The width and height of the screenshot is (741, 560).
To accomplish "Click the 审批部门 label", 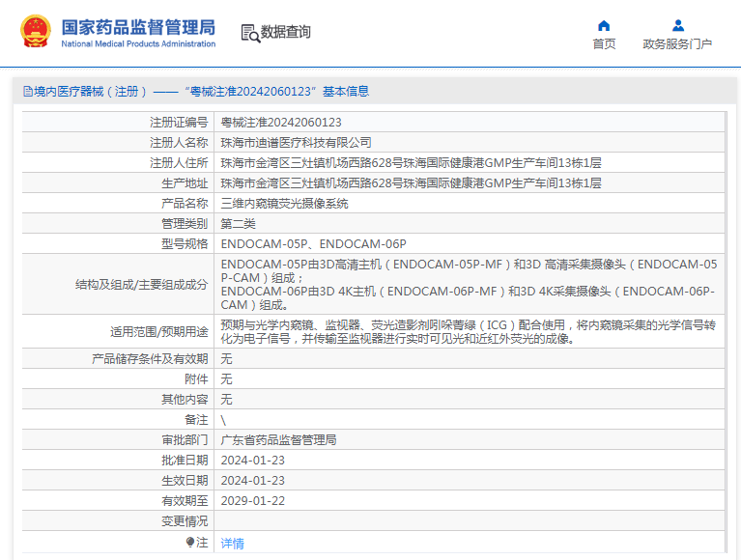I will click(x=185, y=440).
